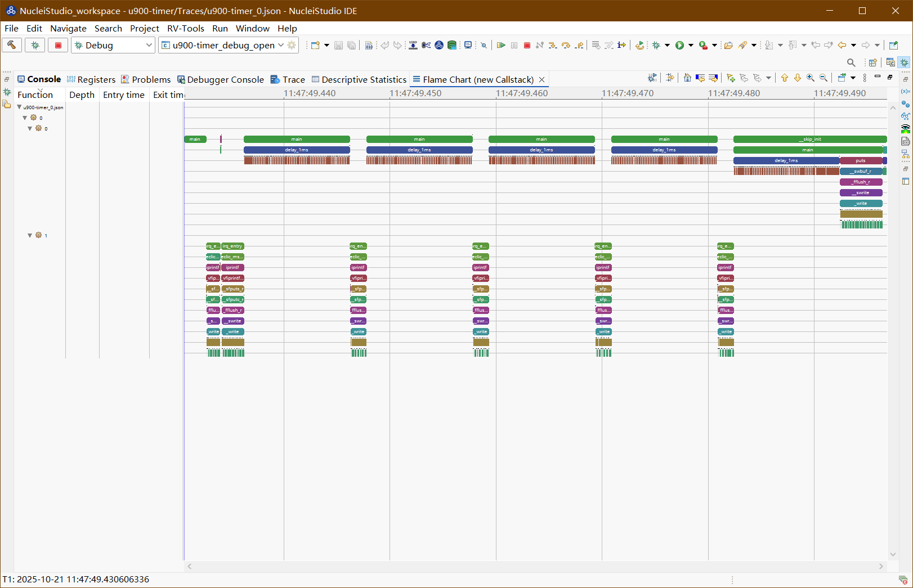
Task: Click the horizontal scrollbar right arrow
Action: pyautogui.click(x=881, y=566)
